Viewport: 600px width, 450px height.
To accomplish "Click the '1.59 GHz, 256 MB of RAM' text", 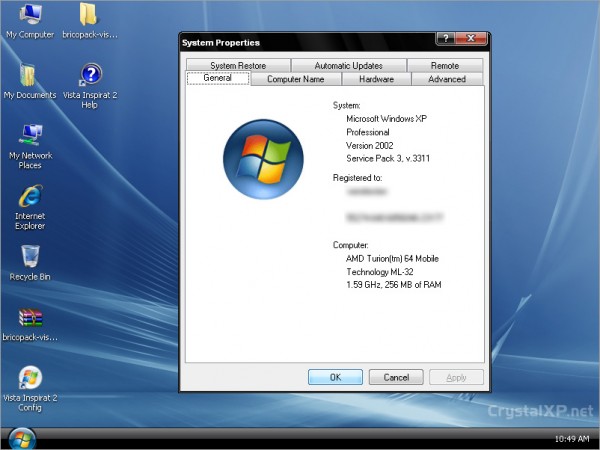I will (x=394, y=285).
